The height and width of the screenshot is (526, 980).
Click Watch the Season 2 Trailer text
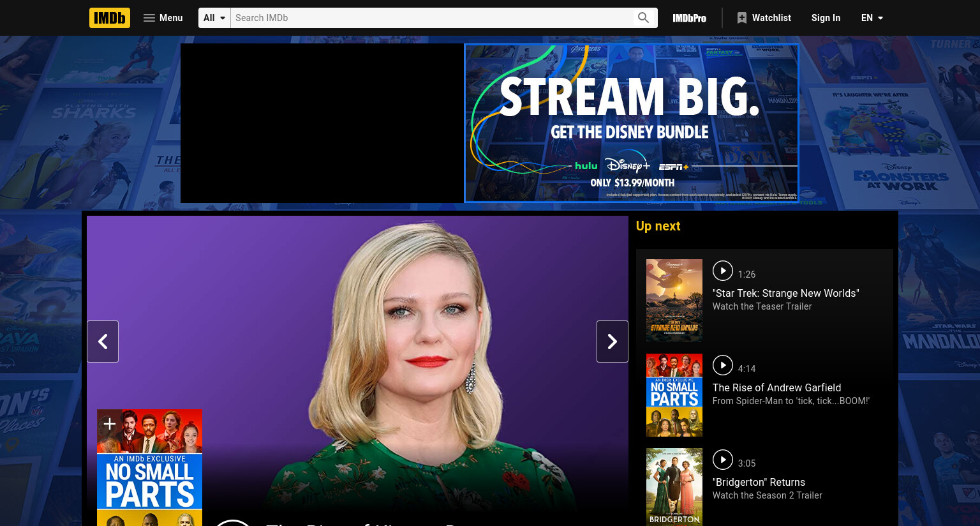pyautogui.click(x=767, y=495)
